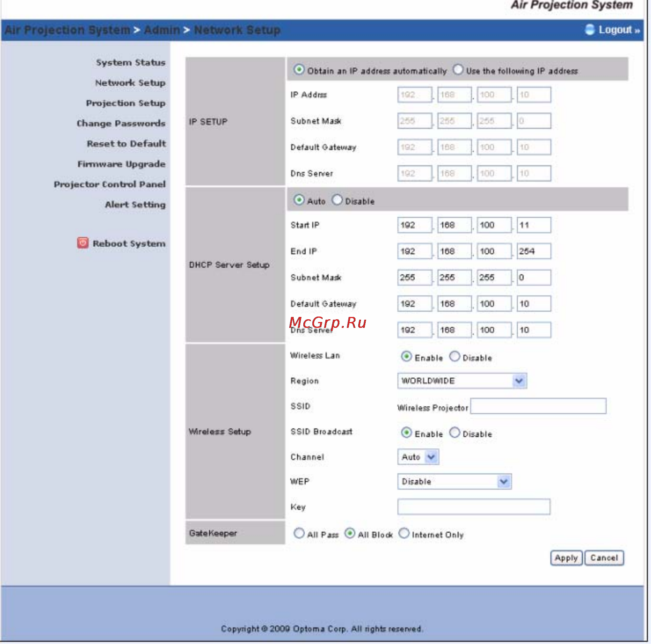The height and width of the screenshot is (644, 651).
Task: Click Admin in the breadcrumb
Action: coord(162,30)
